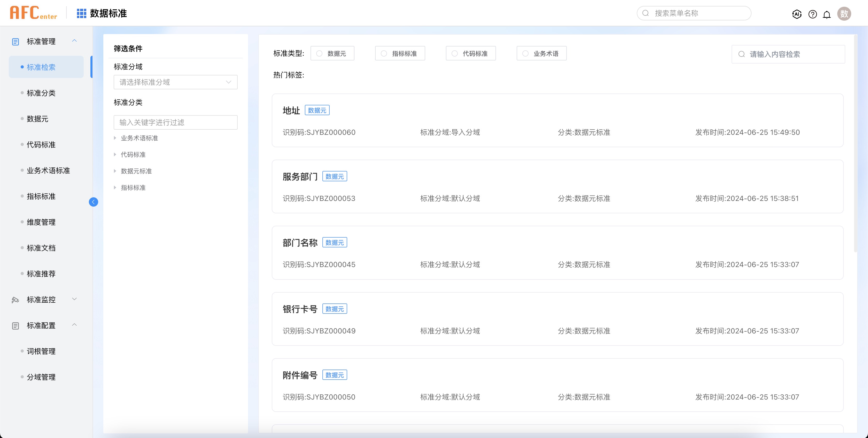
Task: Click the 数据元 tag on 附件编号 card
Action: pyautogui.click(x=335, y=375)
